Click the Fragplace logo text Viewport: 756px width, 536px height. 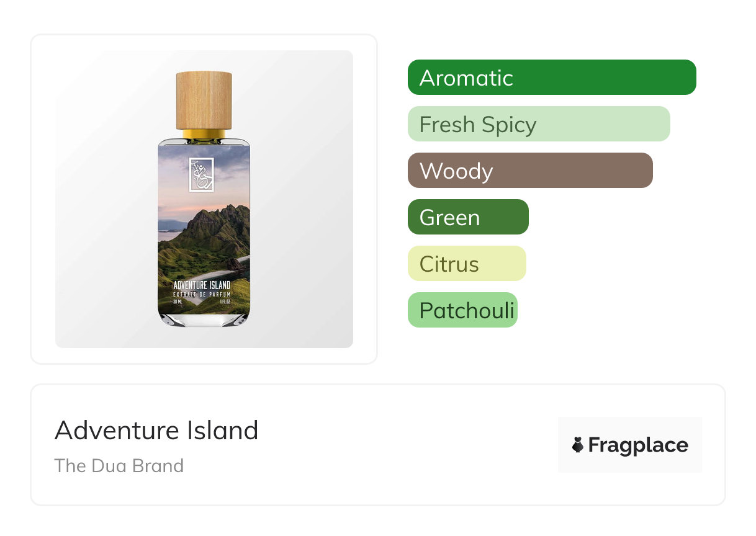coord(638,445)
